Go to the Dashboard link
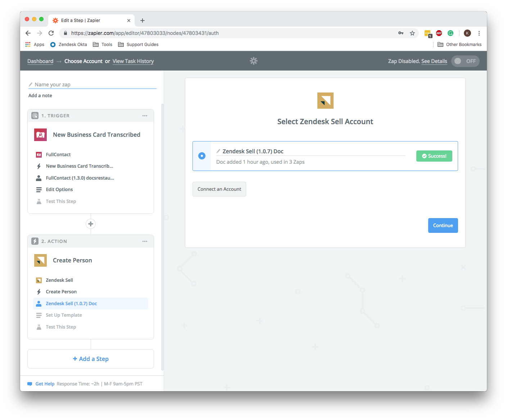Screen dimensions: 507x420 pos(40,61)
